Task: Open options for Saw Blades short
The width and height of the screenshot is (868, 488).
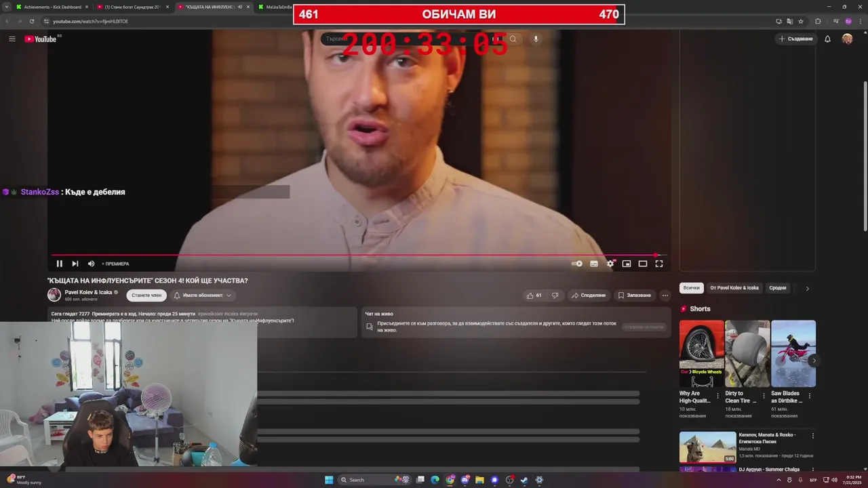Action: [809, 396]
